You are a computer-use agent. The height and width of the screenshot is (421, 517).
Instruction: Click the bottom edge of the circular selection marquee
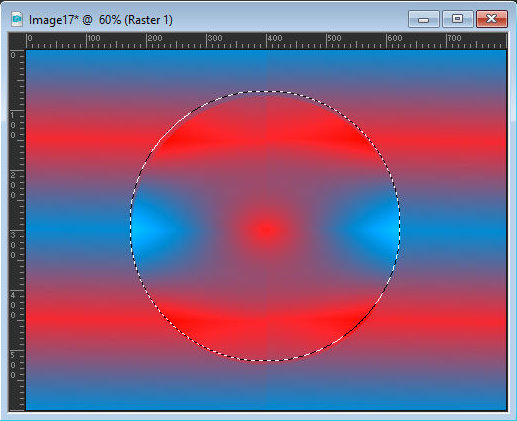[x=266, y=360]
